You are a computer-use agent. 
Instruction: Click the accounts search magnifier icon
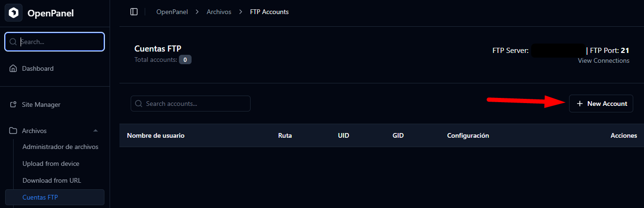(139, 104)
